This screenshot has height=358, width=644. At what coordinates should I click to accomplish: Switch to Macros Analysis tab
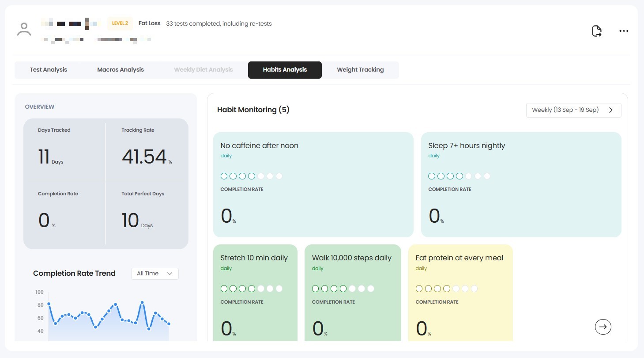pos(121,70)
